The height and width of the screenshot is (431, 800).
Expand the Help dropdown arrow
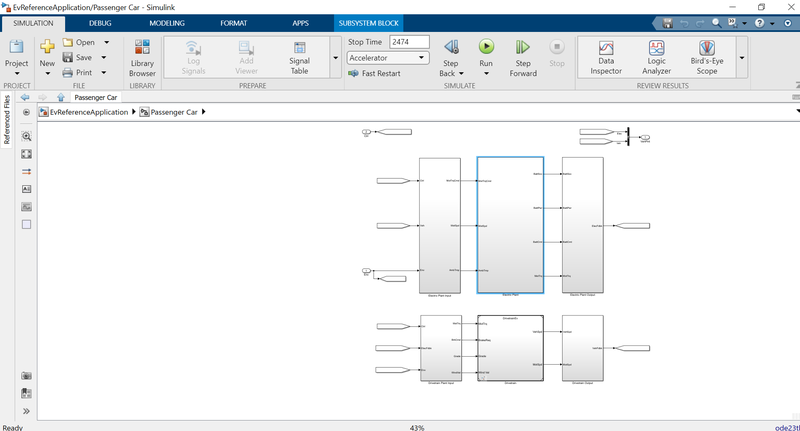(x=772, y=23)
